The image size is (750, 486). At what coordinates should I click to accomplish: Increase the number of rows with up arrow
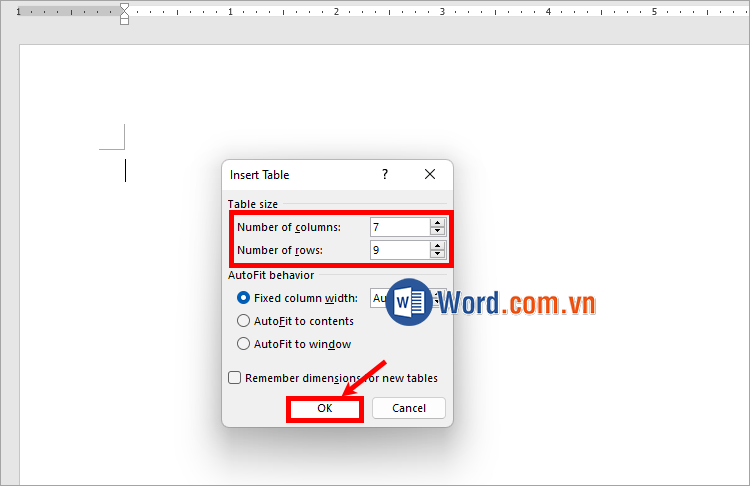coord(437,246)
